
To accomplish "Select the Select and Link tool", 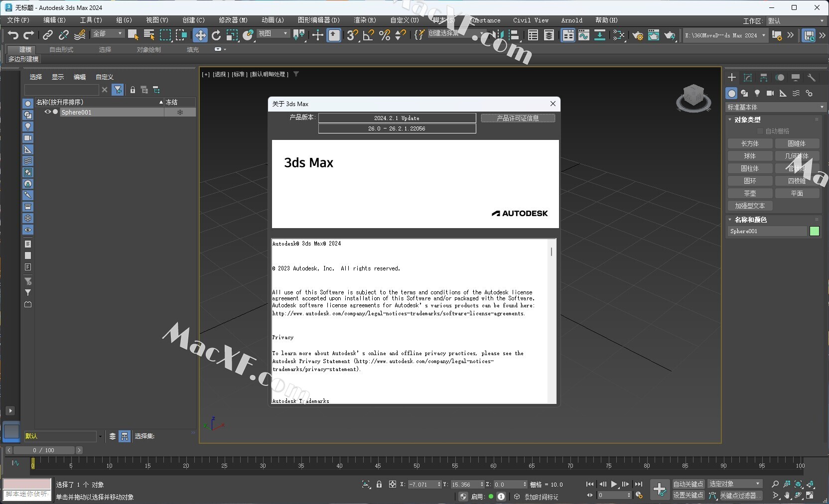I will point(47,35).
